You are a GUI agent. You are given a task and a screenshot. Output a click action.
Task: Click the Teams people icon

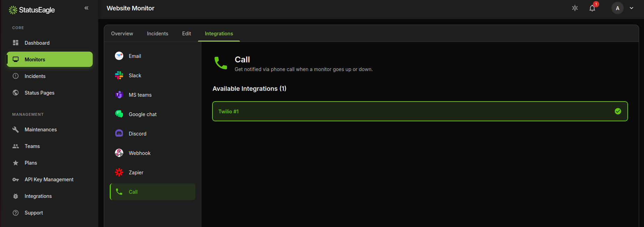[16, 146]
